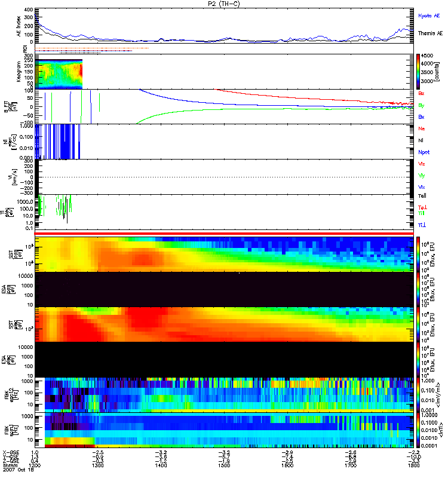Click the 'X-GSE' row label
The image size is (448, 478).
point(11,452)
